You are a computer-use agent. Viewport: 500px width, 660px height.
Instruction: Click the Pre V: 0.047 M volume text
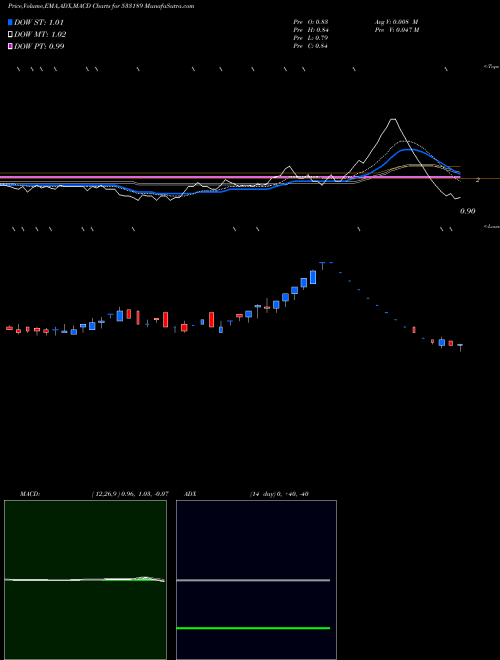pos(396,30)
